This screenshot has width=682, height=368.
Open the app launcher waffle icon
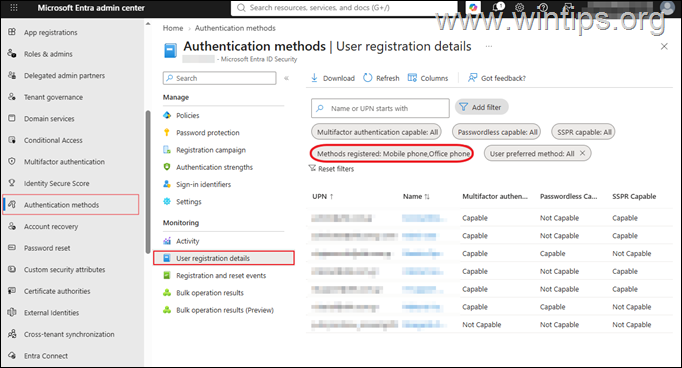click(13, 7)
